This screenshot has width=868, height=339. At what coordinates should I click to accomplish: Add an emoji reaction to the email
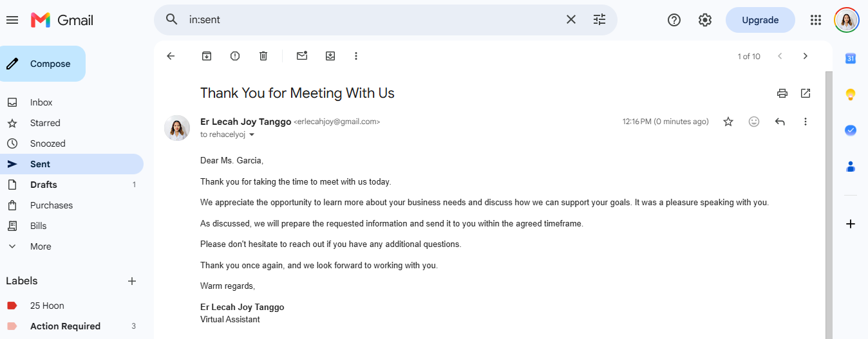(x=754, y=122)
